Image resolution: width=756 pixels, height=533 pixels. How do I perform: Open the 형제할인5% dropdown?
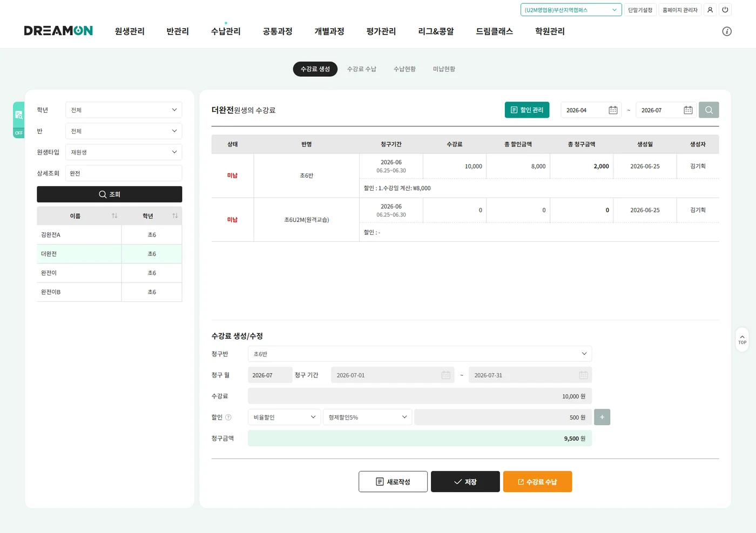(367, 417)
